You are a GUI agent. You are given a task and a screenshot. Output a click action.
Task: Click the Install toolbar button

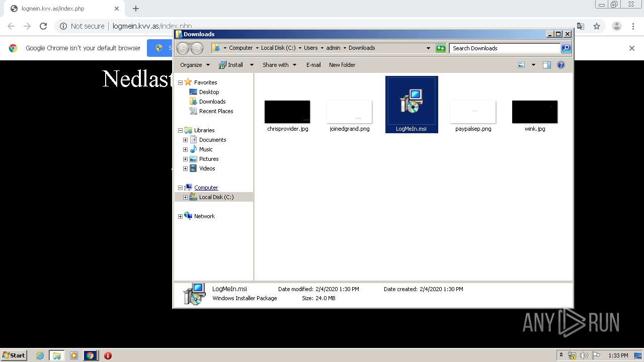(x=231, y=65)
